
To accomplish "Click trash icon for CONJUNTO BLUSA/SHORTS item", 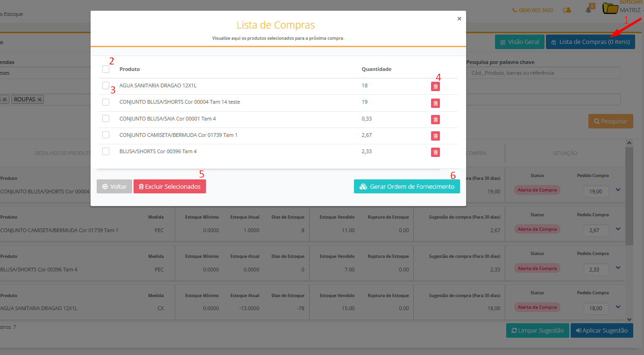I will pyautogui.click(x=435, y=103).
